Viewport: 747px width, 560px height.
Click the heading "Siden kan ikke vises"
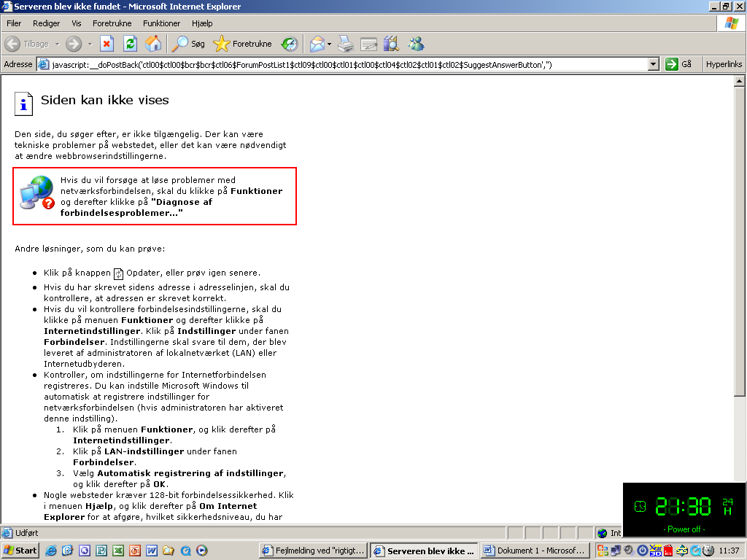[105, 100]
